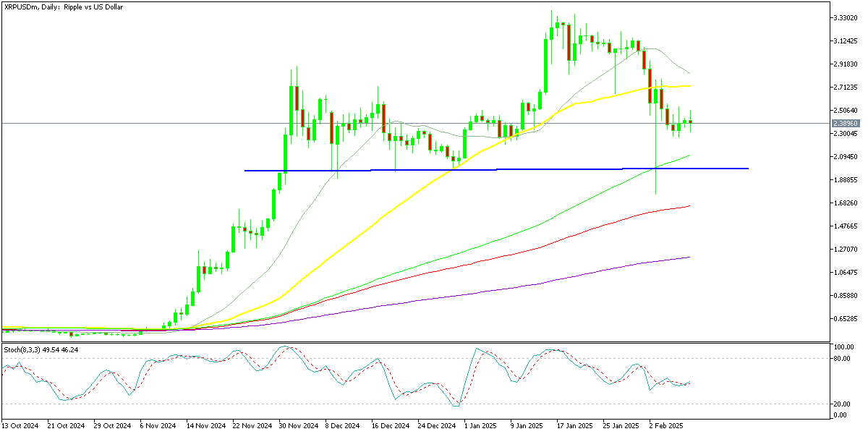Click the '2 Feb 2025' date label
Viewport: 868px width, 434px height.
[667, 427]
